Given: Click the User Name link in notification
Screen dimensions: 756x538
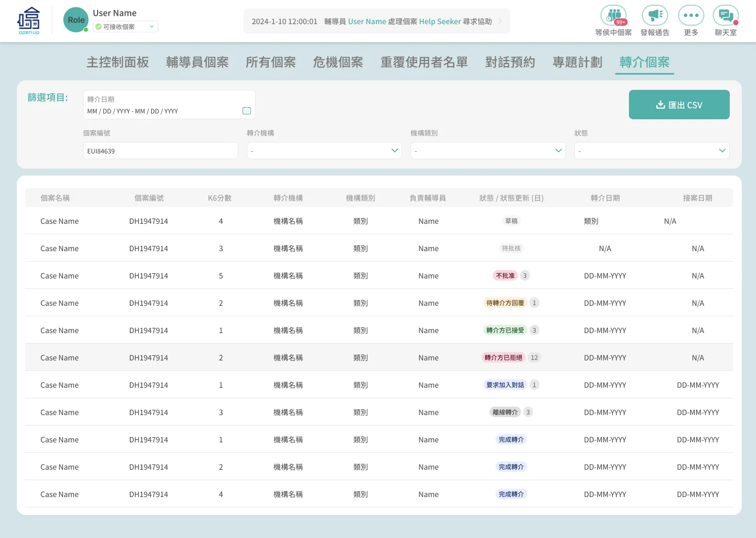Looking at the screenshot, I should 367,22.
